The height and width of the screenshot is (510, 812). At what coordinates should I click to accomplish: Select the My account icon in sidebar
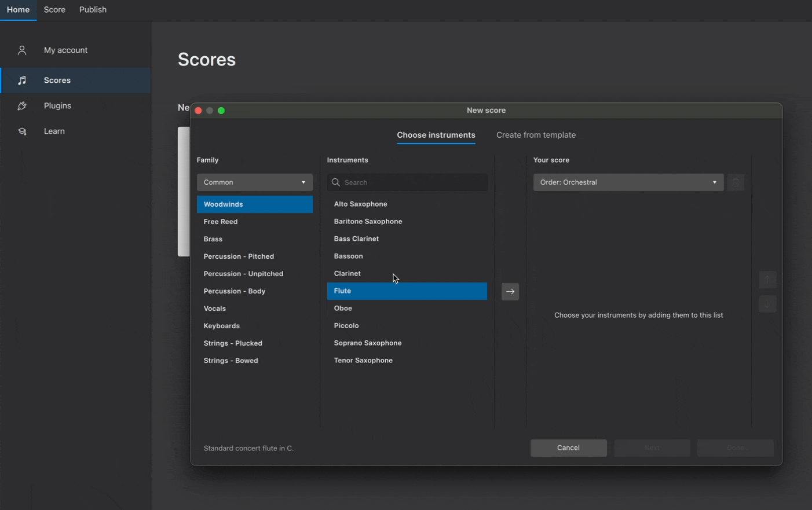pos(21,50)
